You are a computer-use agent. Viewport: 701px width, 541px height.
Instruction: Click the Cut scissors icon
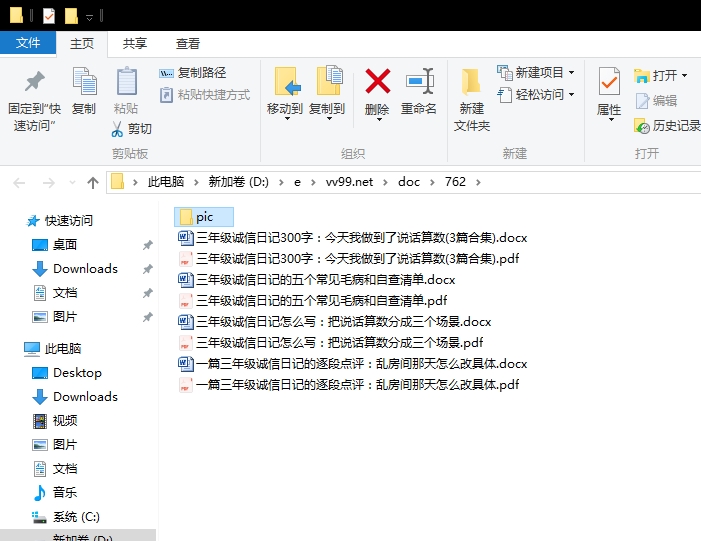click(117, 129)
